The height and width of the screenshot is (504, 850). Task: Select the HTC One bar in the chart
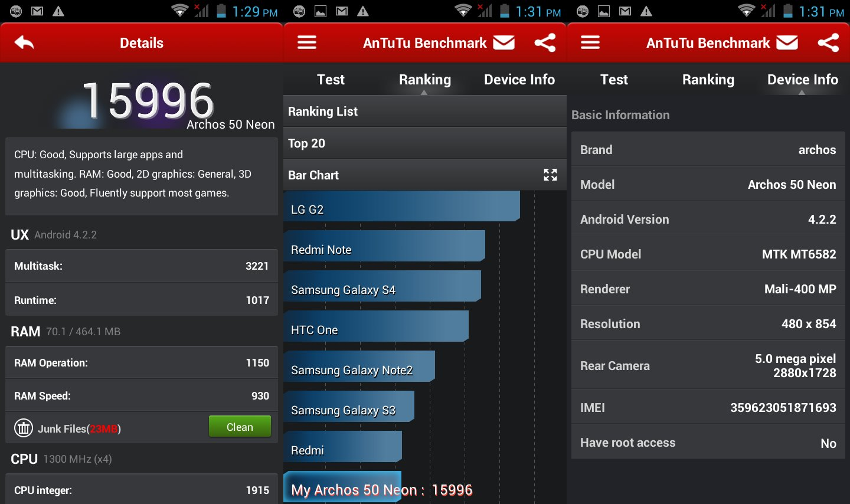point(376,326)
